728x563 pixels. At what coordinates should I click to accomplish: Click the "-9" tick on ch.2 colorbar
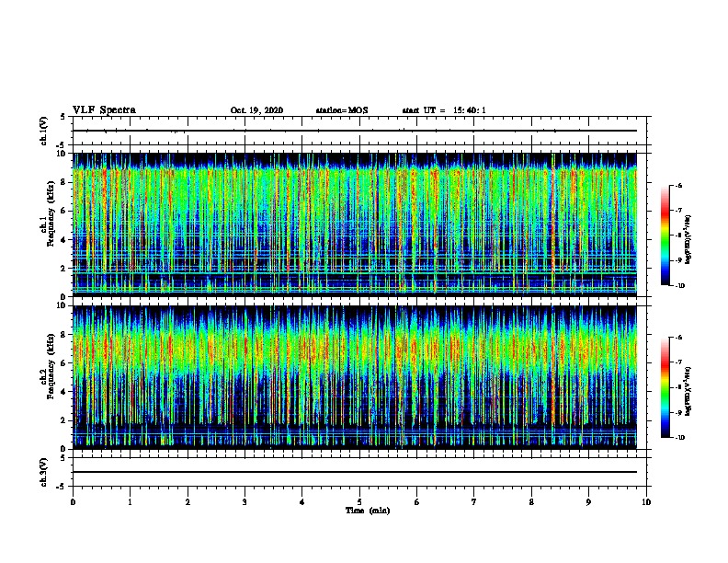coord(678,412)
